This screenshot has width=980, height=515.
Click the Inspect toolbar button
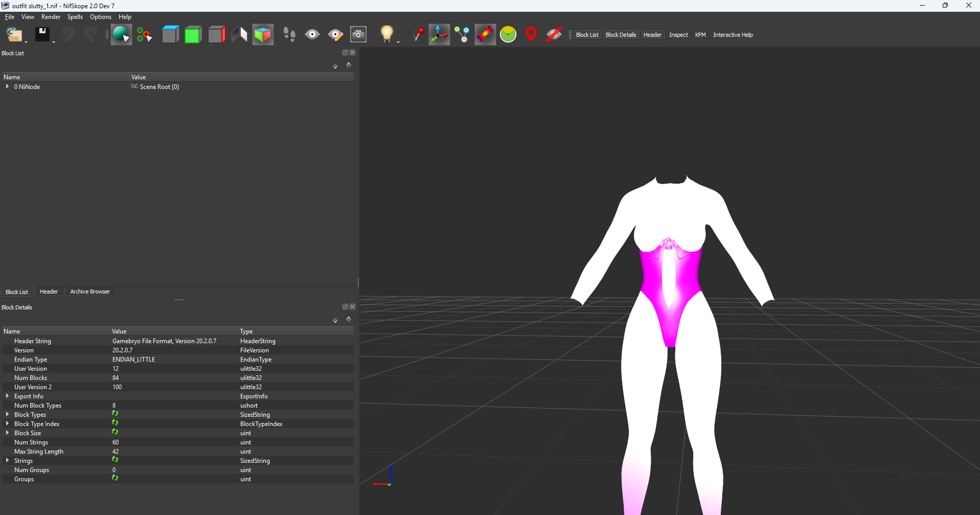coord(678,35)
